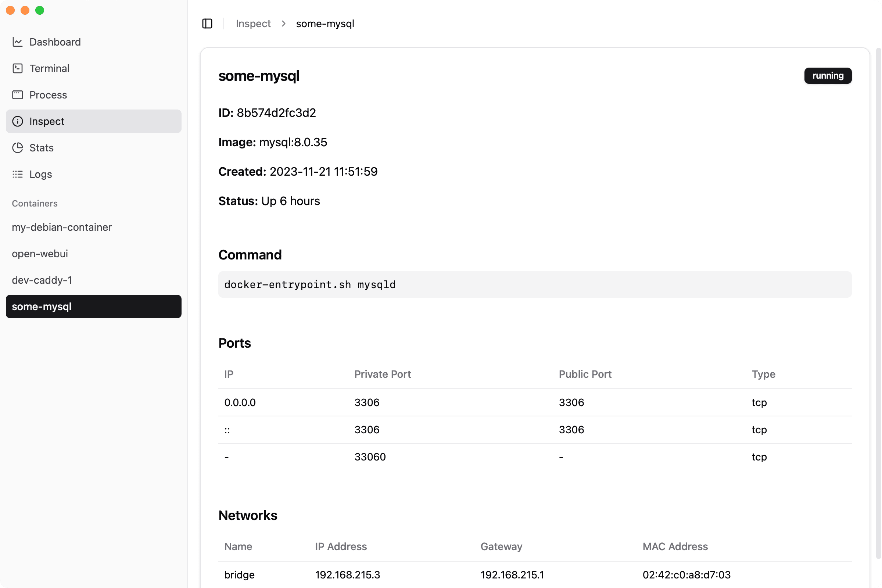The width and height of the screenshot is (882, 588).
Task: Select the dev-caddy-1 container
Action: (x=94, y=280)
